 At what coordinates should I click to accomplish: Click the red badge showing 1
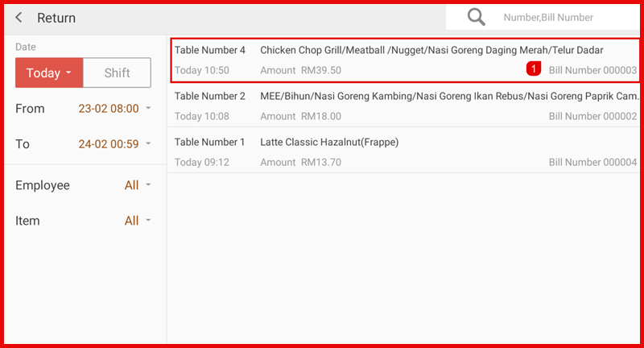pos(534,70)
